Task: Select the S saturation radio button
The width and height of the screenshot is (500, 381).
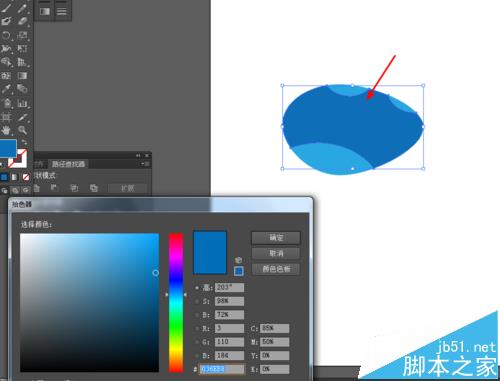Action: (x=197, y=301)
